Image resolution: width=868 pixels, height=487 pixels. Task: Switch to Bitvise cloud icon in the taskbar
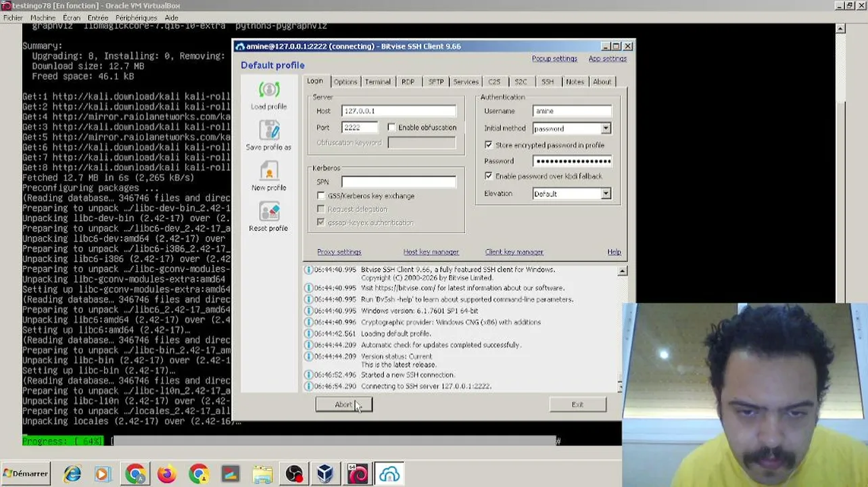(389, 474)
